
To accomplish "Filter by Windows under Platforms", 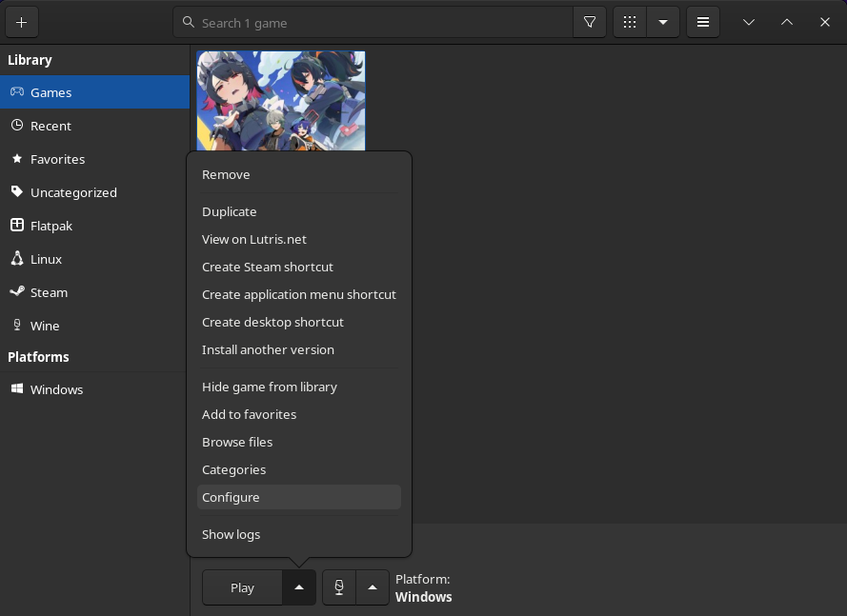I will (56, 389).
